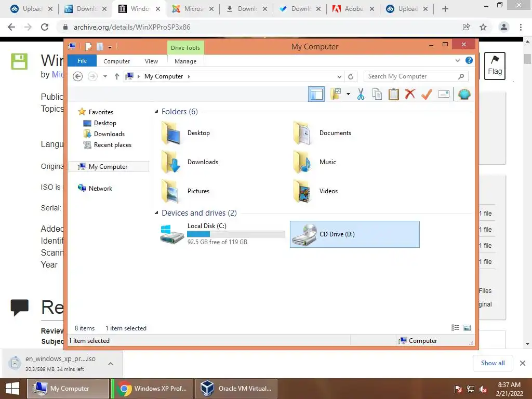Click the search magnifier icon in Explorer

point(461,76)
